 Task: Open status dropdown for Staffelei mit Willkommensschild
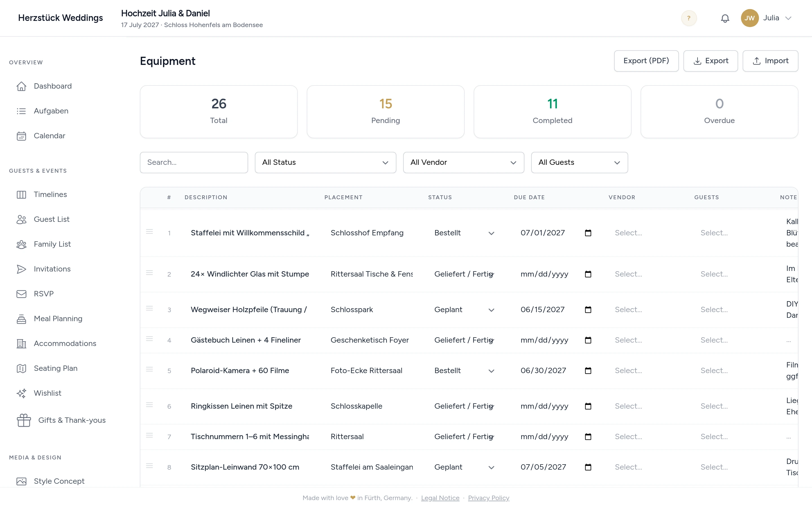464,233
